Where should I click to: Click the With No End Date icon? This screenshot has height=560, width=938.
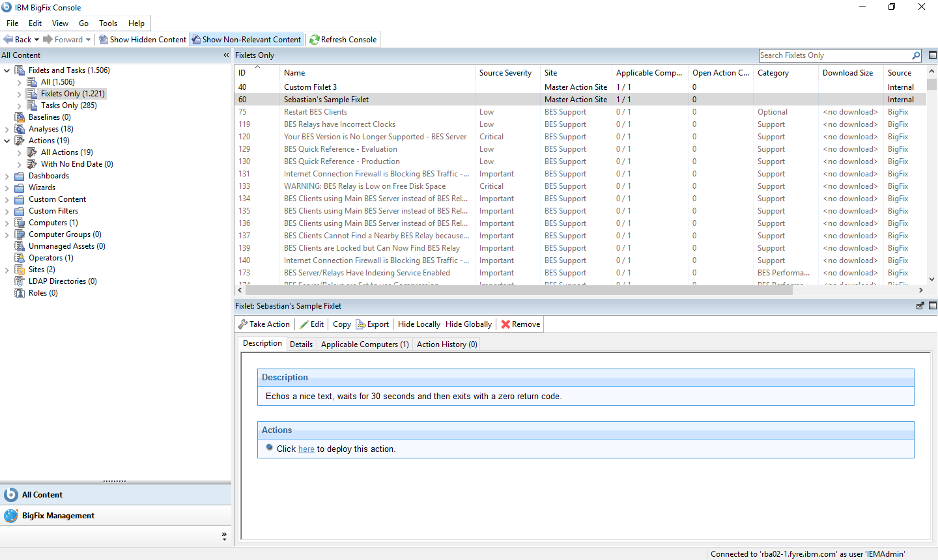pos(32,164)
